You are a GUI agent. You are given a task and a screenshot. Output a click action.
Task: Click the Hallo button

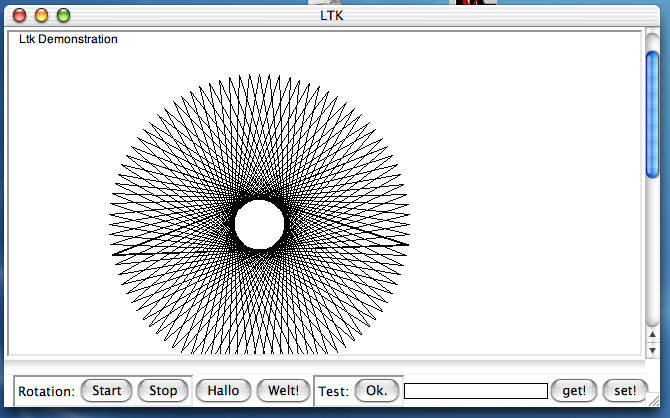(x=223, y=391)
